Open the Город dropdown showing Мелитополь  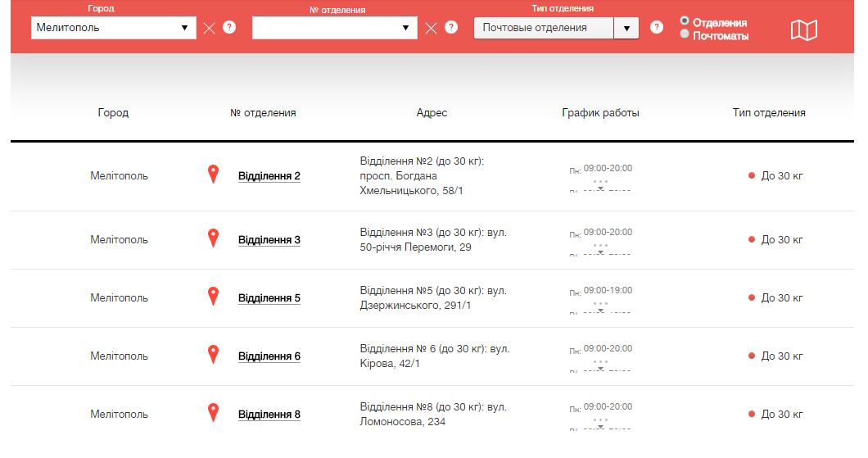pyautogui.click(x=114, y=28)
